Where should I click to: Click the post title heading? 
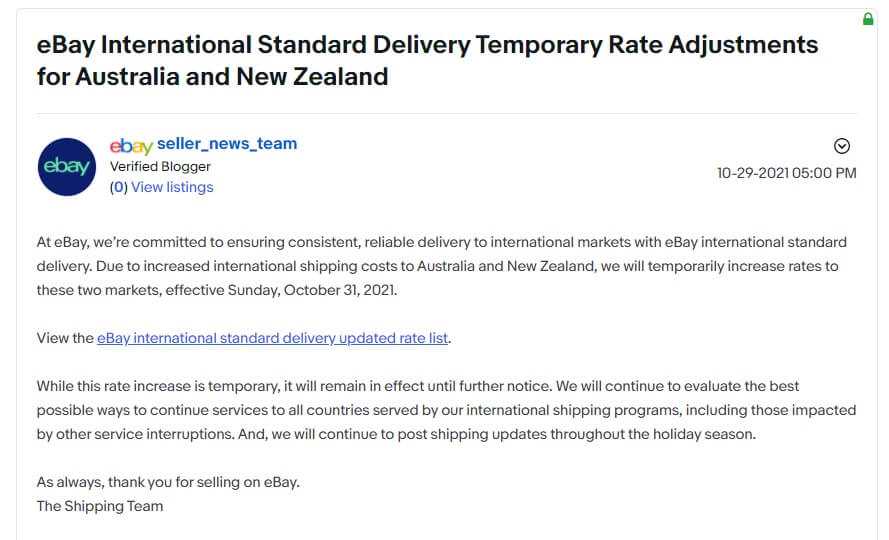(x=427, y=60)
